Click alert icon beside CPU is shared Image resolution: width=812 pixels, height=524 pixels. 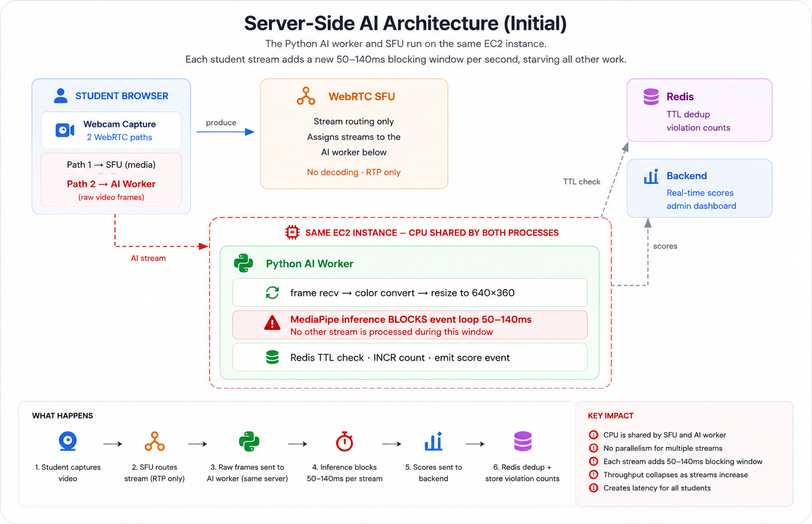coord(594,435)
